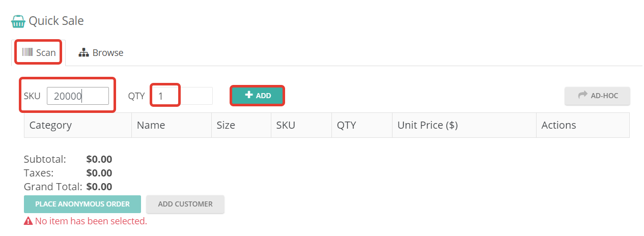The width and height of the screenshot is (644, 236).
Task: Click the red warning triangle icon
Action: [28, 221]
